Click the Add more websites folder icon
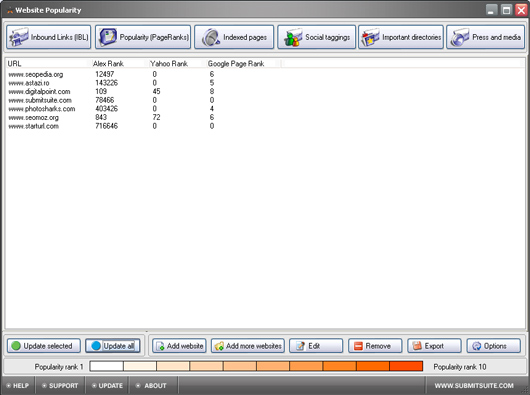530x395 pixels. click(219, 346)
